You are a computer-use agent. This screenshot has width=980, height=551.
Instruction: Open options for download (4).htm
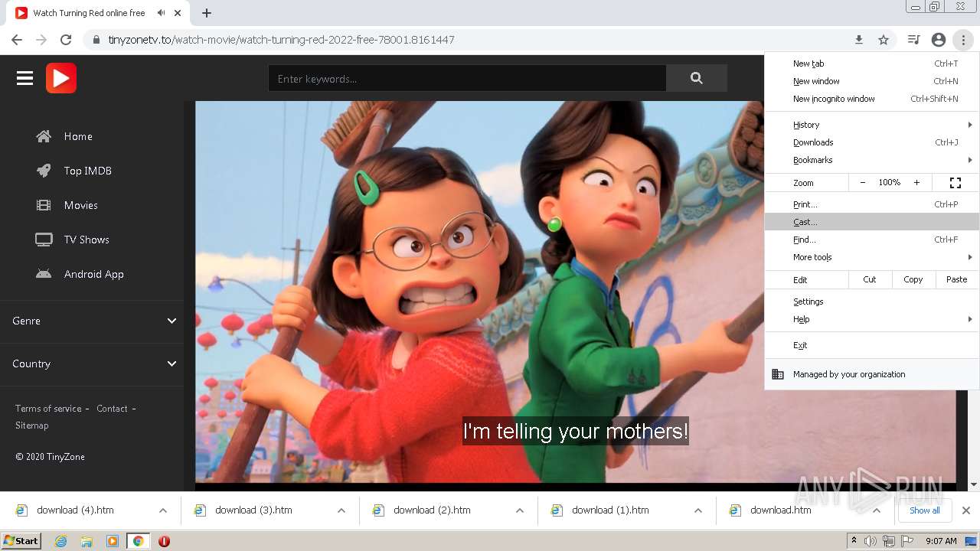coord(163,510)
